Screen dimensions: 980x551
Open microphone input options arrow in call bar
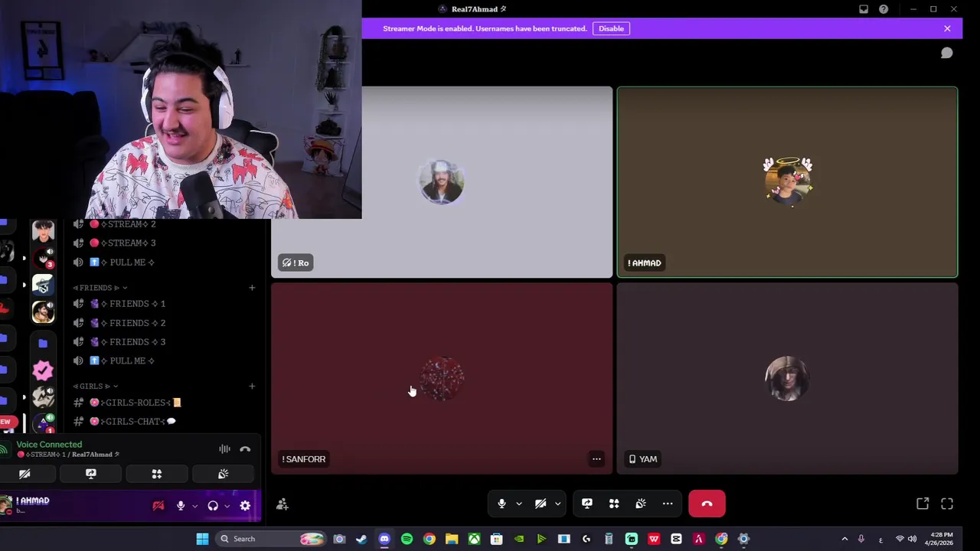point(519,504)
